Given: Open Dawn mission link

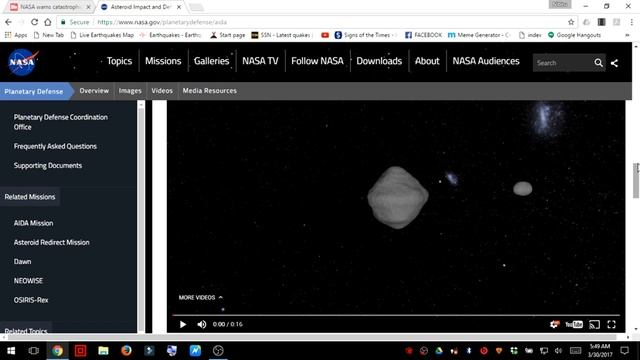Looking at the screenshot, I should click(x=22, y=261).
